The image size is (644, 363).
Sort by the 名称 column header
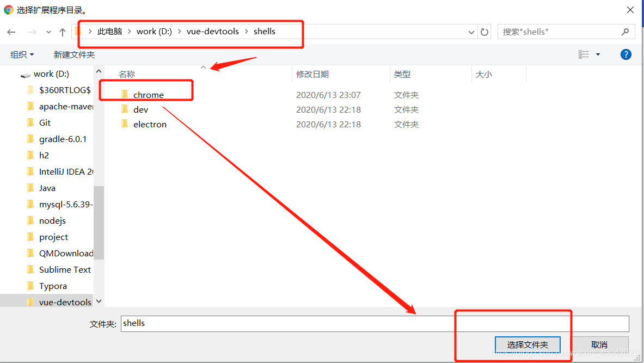126,75
